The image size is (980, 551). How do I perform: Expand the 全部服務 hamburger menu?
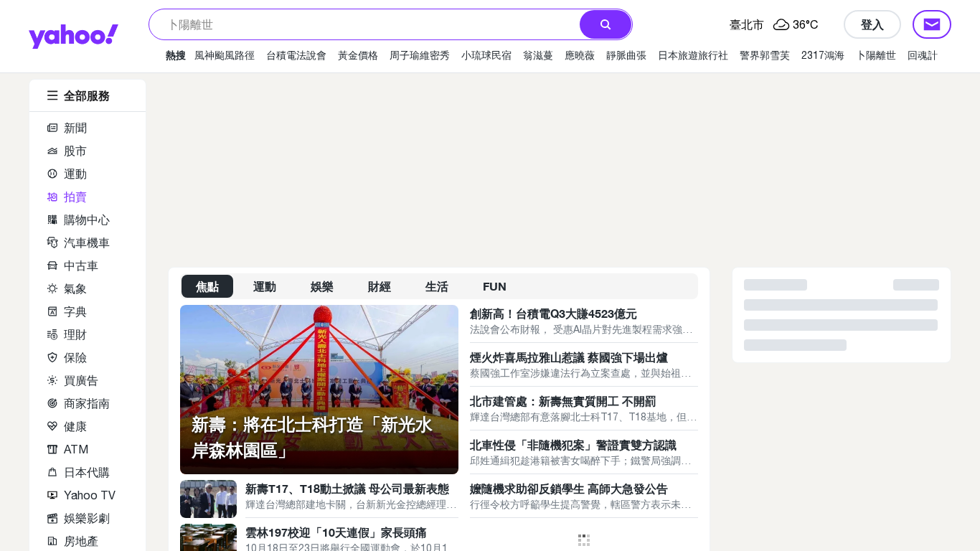(x=52, y=95)
